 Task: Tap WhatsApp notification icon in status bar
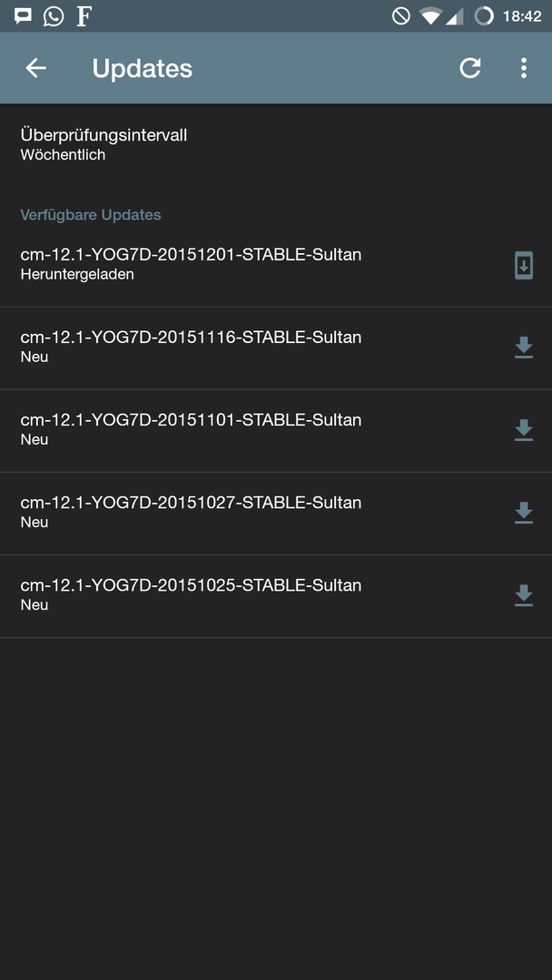[x=54, y=16]
